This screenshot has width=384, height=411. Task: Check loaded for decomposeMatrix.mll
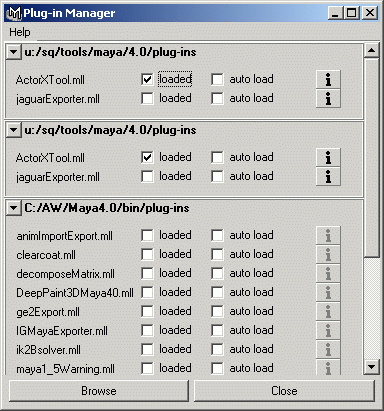147,273
